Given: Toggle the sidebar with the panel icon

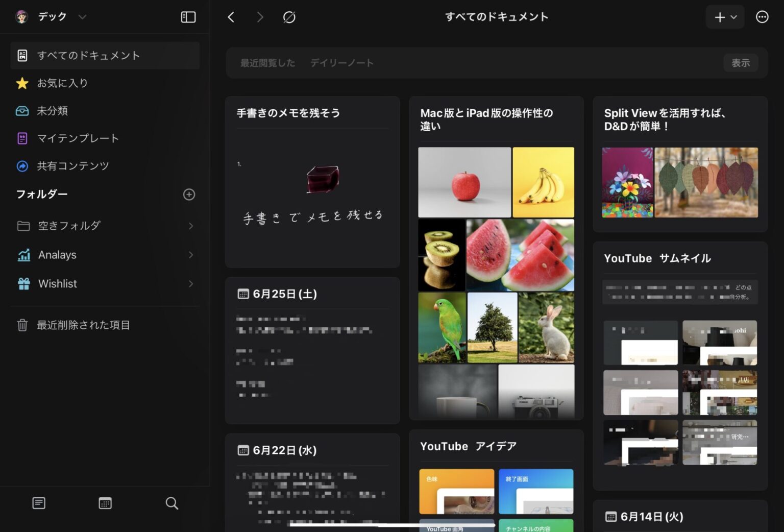Looking at the screenshot, I should tap(188, 17).
